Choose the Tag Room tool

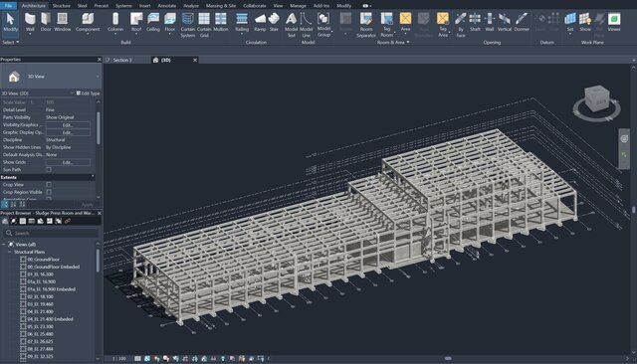click(387, 24)
